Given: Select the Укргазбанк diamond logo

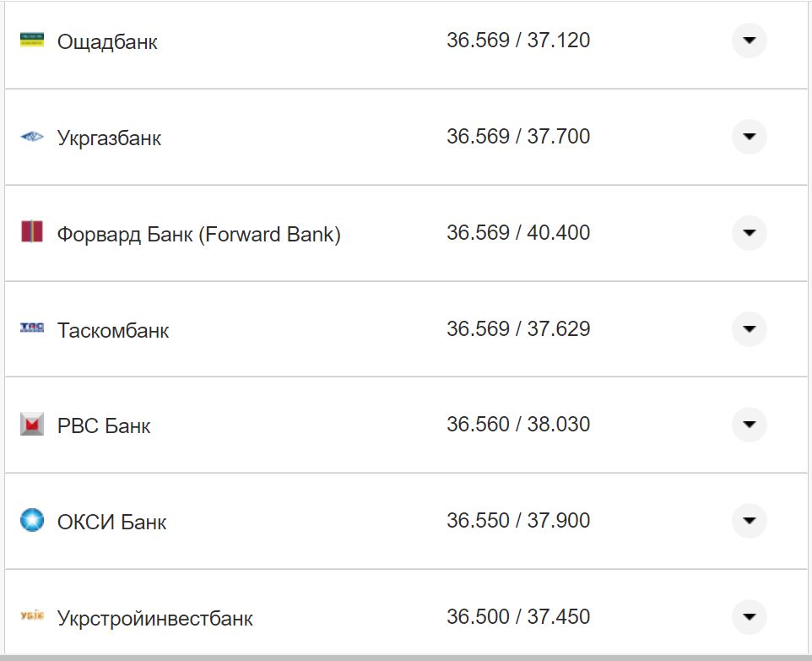Looking at the screenshot, I should tap(30, 135).
